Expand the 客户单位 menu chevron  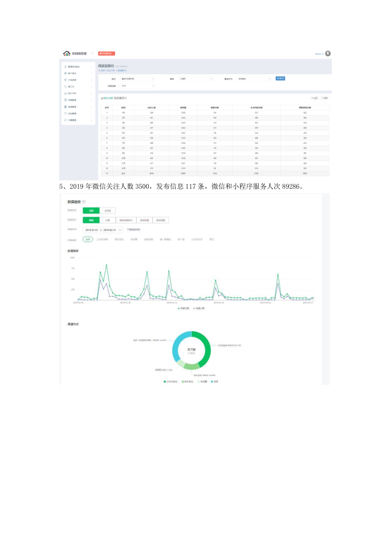click(x=91, y=73)
